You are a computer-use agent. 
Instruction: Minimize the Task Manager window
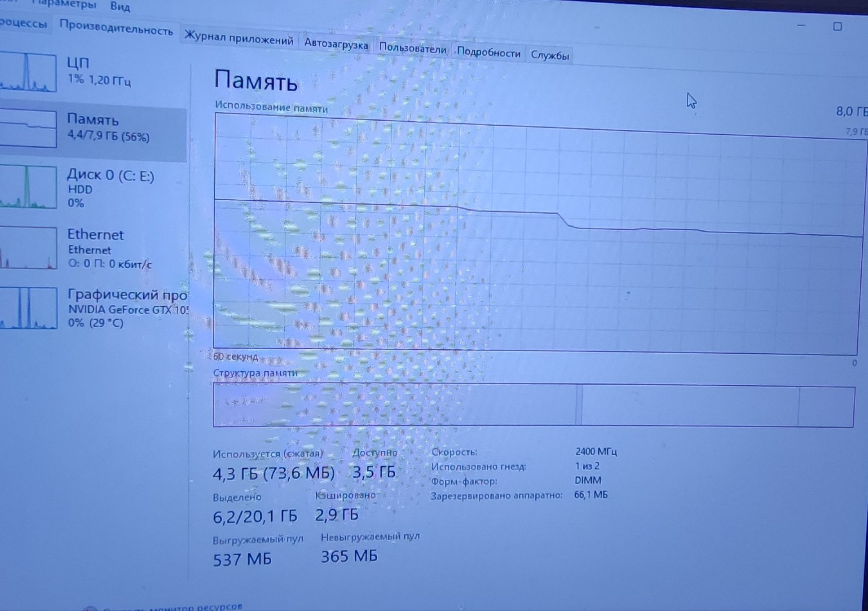[801, 26]
